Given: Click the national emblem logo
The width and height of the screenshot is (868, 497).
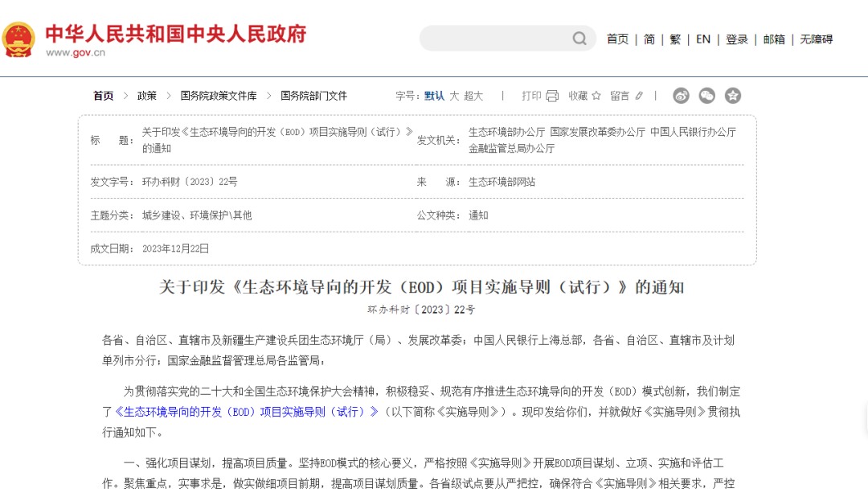Looking at the screenshot, I should pos(18,39).
